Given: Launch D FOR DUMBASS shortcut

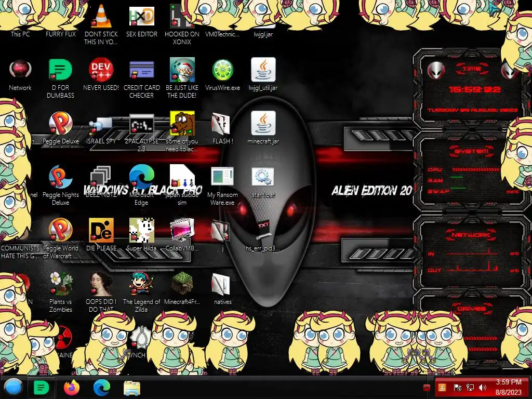Looking at the screenshot, I should click(60, 70).
